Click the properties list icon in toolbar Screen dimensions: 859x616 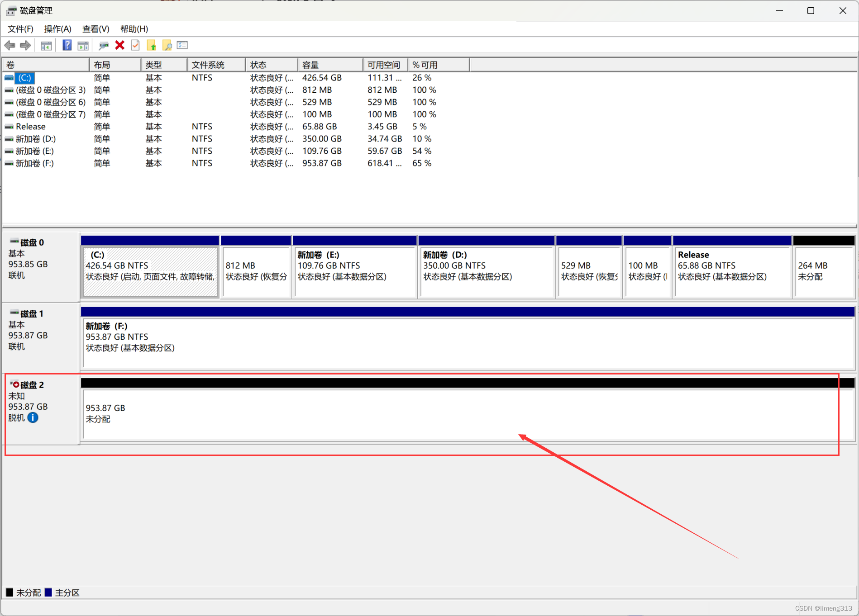pyautogui.click(x=182, y=45)
